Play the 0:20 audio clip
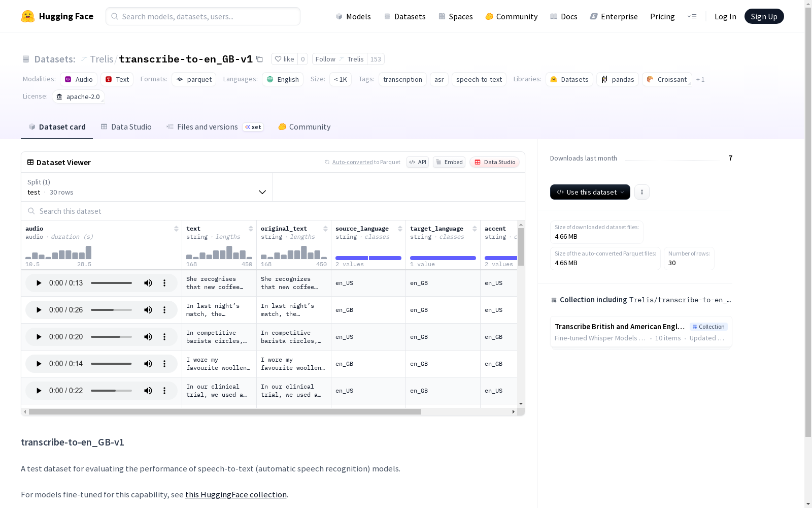 pyautogui.click(x=39, y=337)
